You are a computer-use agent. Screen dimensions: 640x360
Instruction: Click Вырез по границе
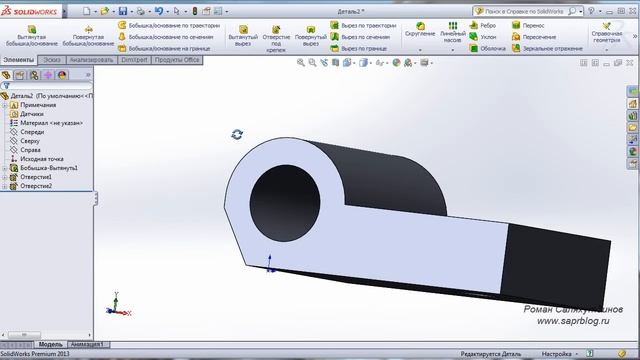pos(358,48)
